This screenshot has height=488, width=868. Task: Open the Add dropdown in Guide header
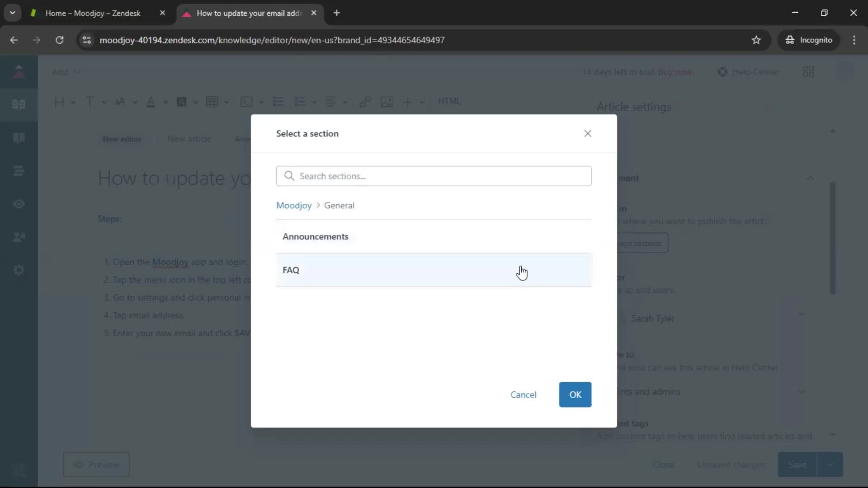66,72
